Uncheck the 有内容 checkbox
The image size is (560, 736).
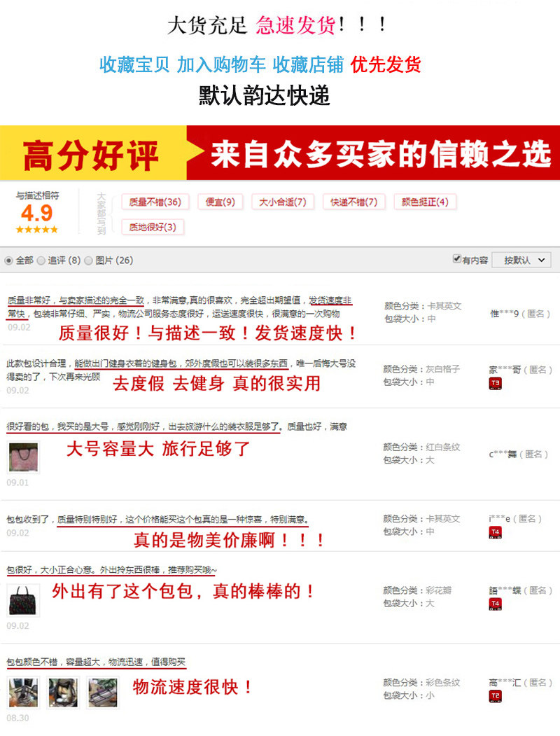456,258
